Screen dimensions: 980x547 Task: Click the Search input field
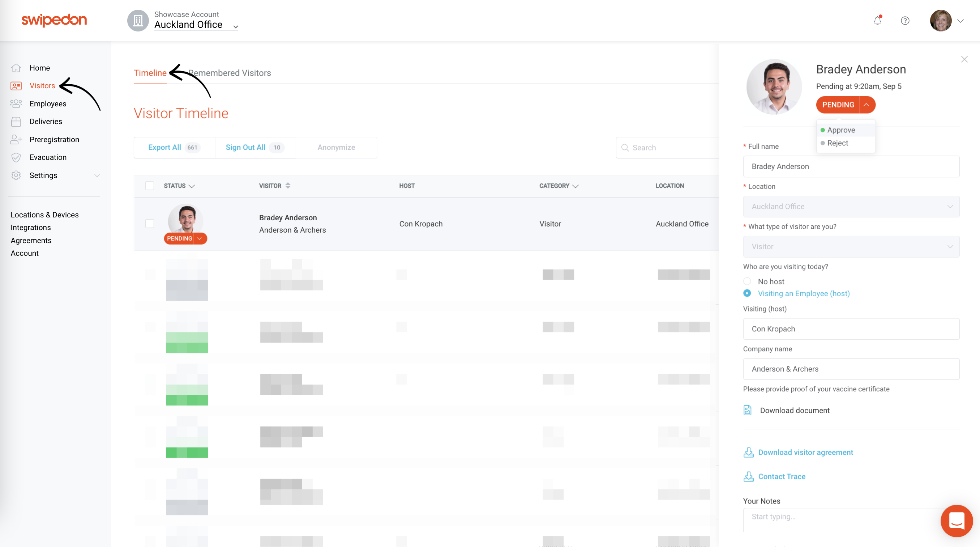667,147
